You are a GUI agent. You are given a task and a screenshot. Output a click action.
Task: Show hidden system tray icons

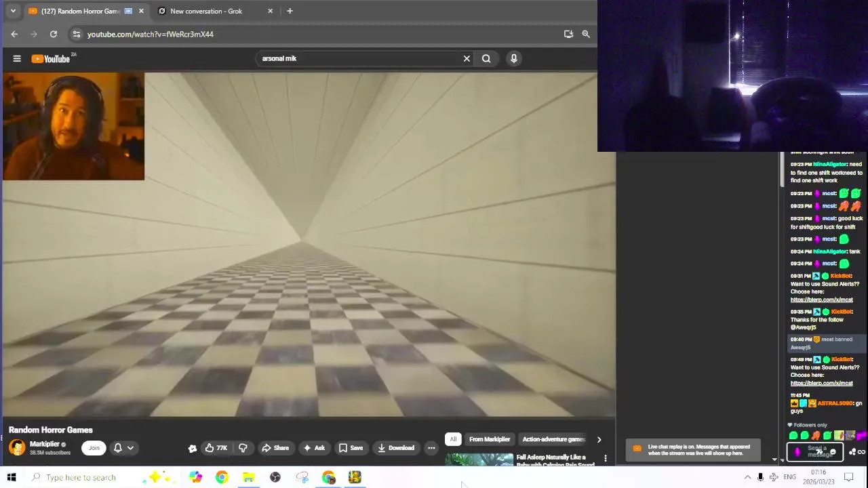(747, 477)
